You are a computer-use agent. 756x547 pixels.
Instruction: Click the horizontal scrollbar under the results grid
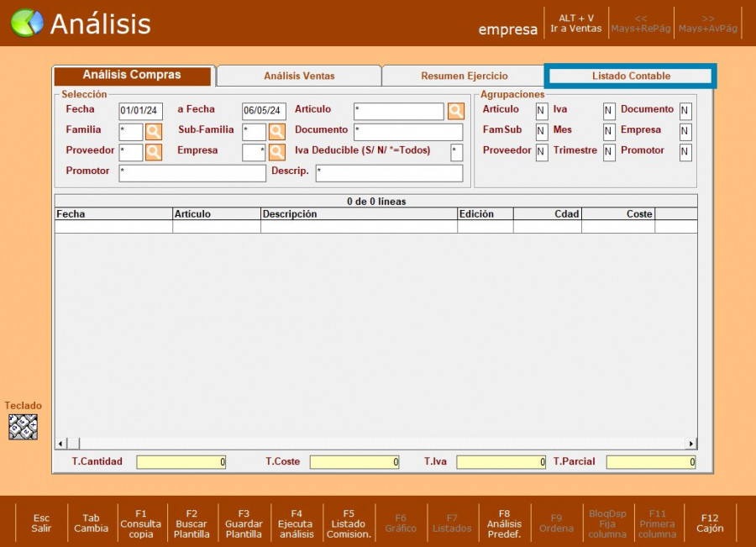tap(378, 444)
